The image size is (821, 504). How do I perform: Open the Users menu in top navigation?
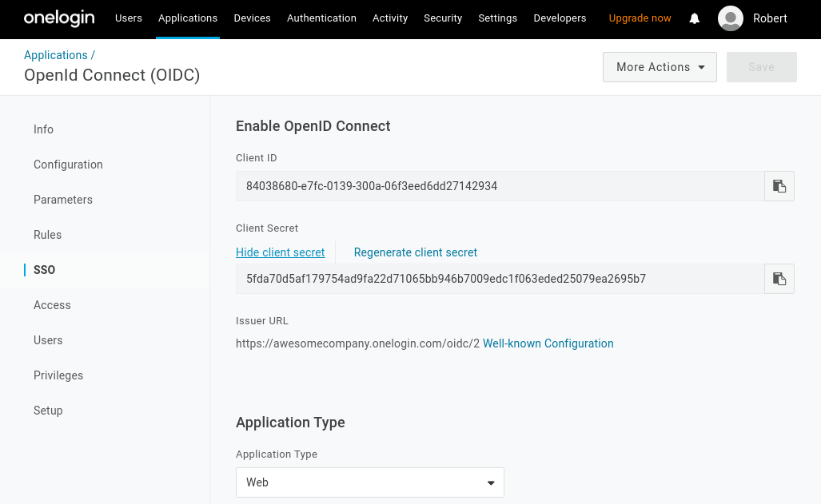point(128,18)
